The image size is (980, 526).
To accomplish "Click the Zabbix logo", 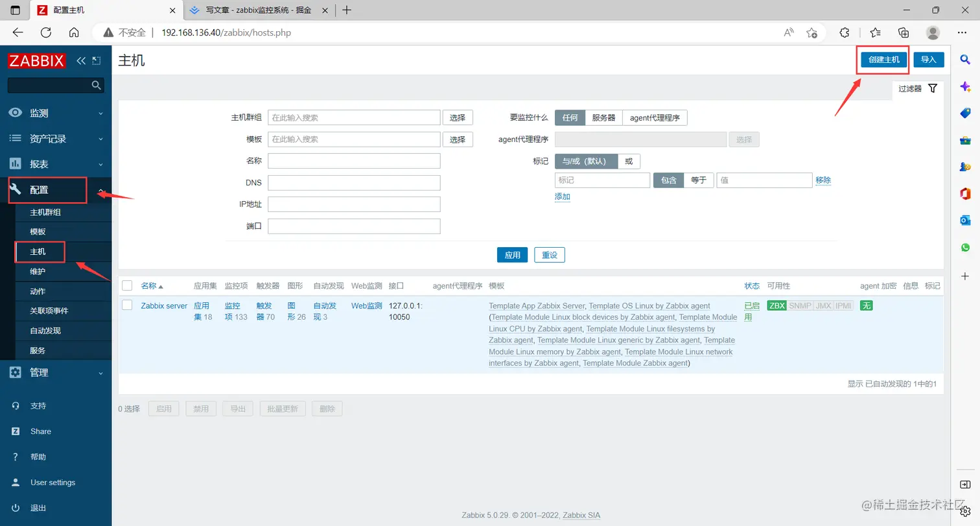I will [37, 61].
